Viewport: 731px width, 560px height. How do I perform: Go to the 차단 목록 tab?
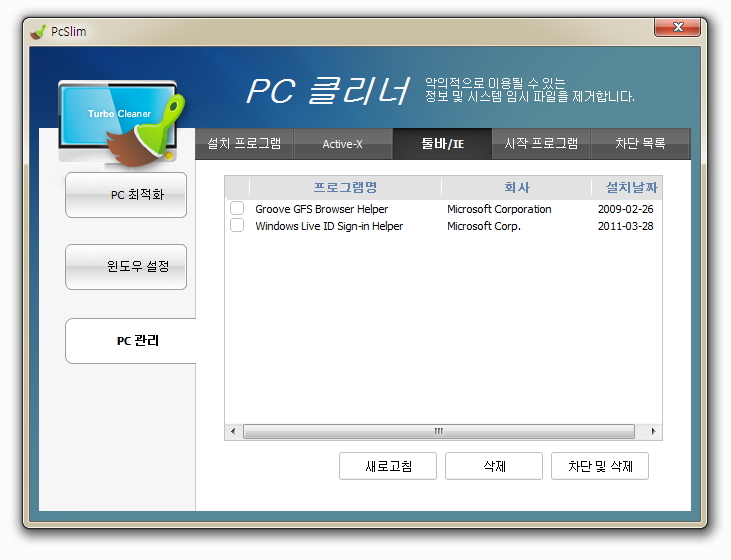(640, 144)
